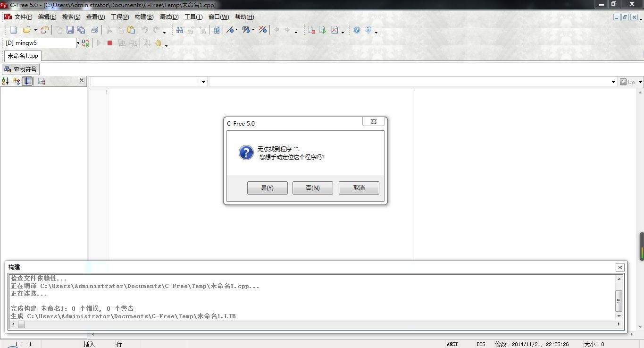This screenshot has width=644, height=348.
Task: Expand the first empty combo box above editor
Action: [203, 82]
